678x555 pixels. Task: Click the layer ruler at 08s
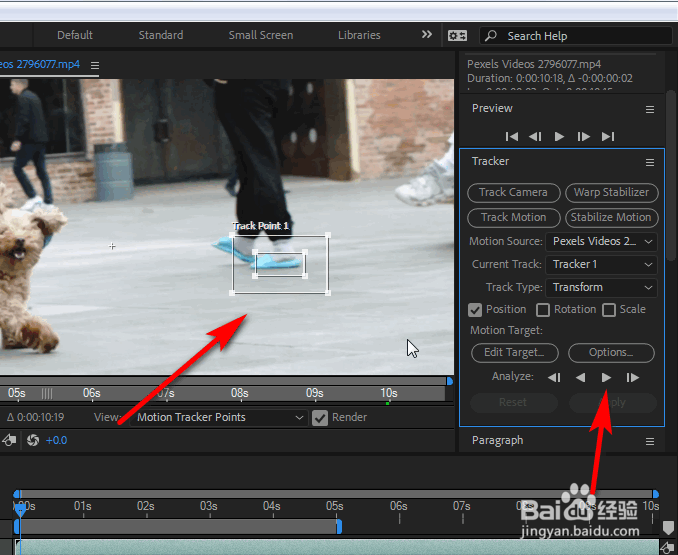pos(240,393)
